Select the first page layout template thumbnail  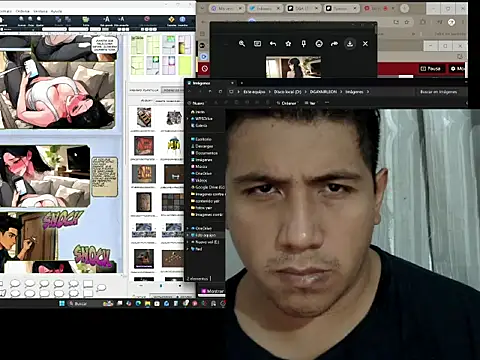pyautogui.click(x=137, y=45)
